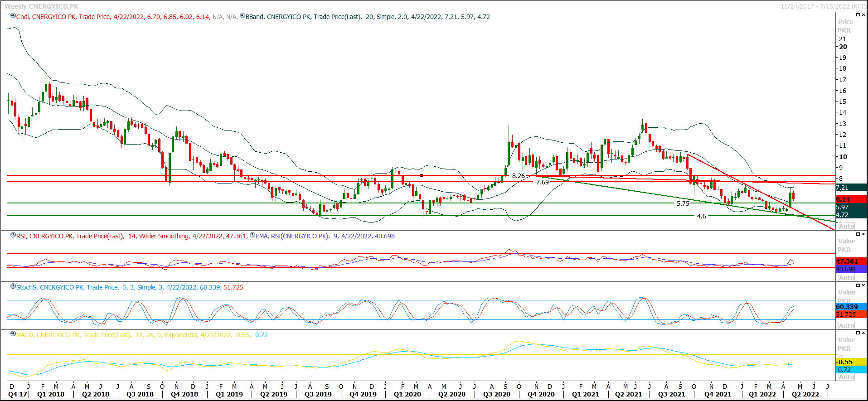Click the clock icon beside the BBand label
This screenshot has width=868, height=401.
[242, 16]
